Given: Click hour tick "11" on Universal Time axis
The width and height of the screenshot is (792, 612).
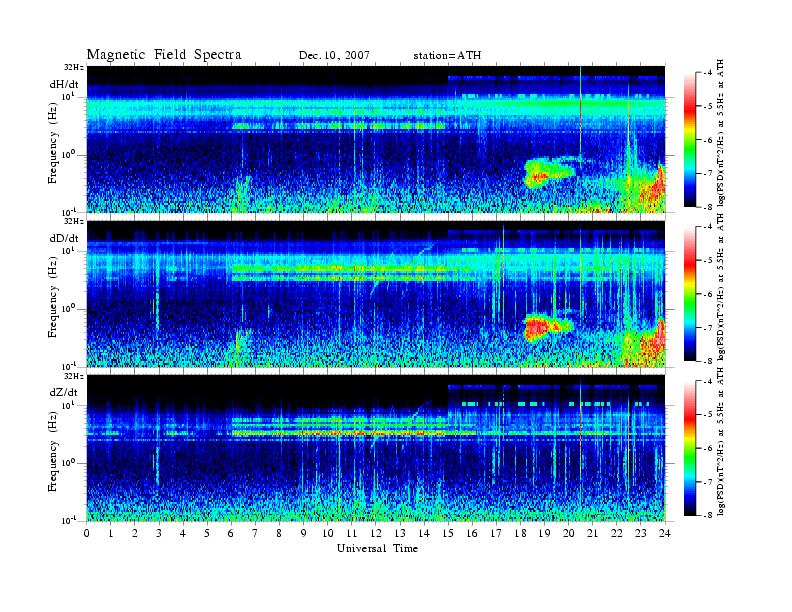Looking at the screenshot, I should [x=352, y=533].
